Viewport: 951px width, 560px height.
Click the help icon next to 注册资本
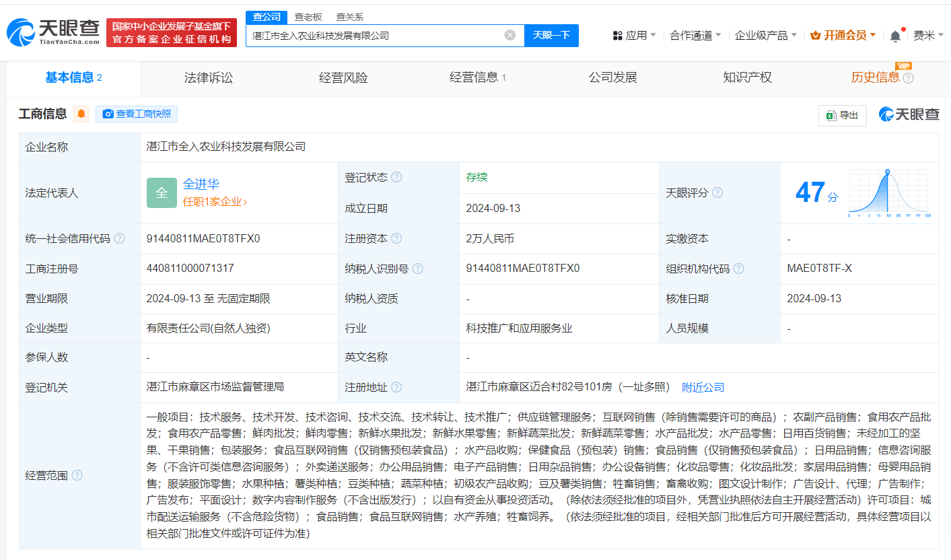pyautogui.click(x=397, y=238)
